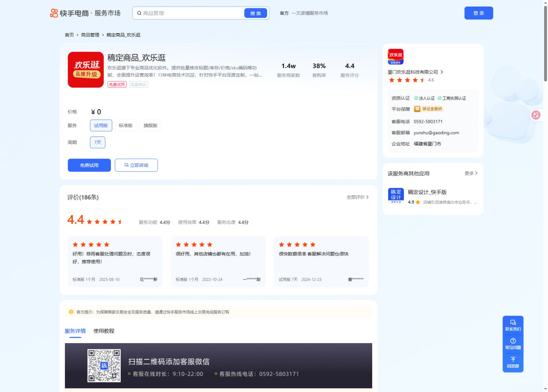This screenshot has width=548, height=392.
Task: Open 一文读懂服务市场 official link
Action: click(310, 13)
